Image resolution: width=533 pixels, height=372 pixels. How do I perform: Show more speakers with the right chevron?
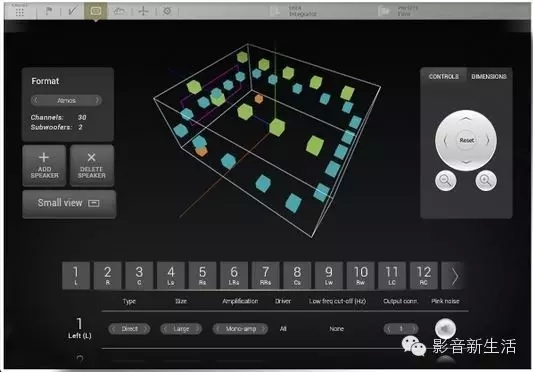tap(454, 276)
